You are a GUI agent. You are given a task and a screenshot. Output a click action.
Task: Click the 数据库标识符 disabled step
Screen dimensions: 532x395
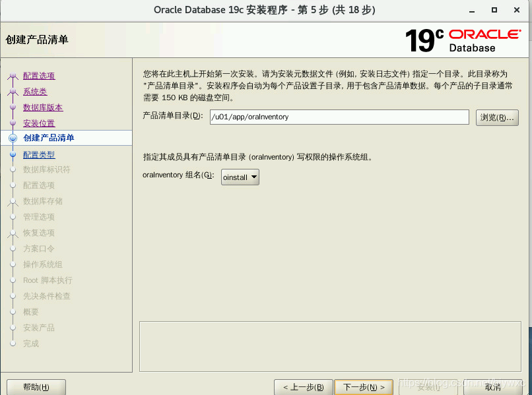click(46, 169)
